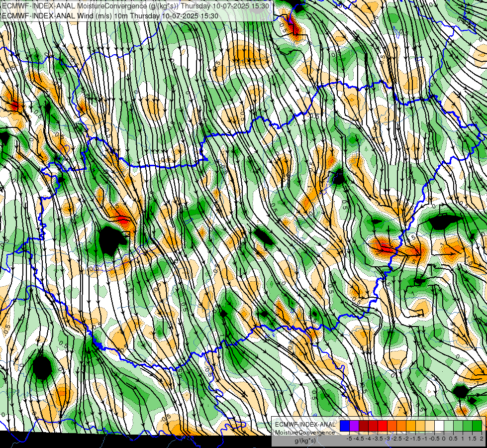The image size is (487, 448).
Task: Click the orange swatch between -2.5 and -2
Action: click(401, 426)
